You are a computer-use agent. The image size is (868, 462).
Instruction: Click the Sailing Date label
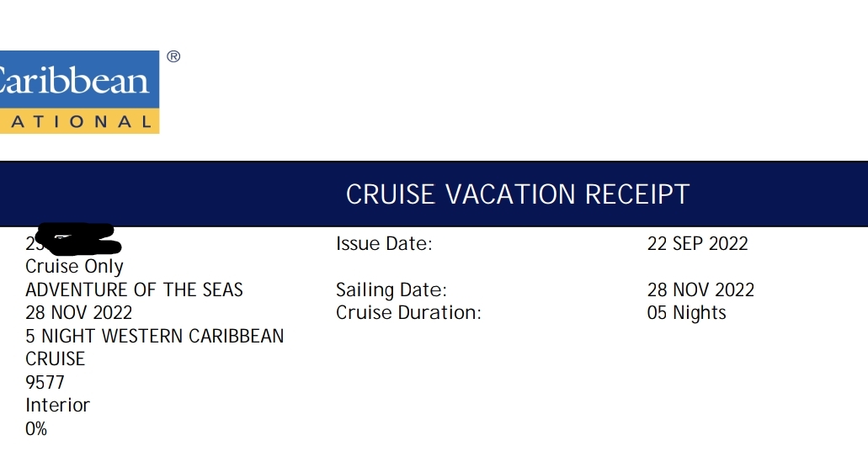pyautogui.click(x=391, y=290)
